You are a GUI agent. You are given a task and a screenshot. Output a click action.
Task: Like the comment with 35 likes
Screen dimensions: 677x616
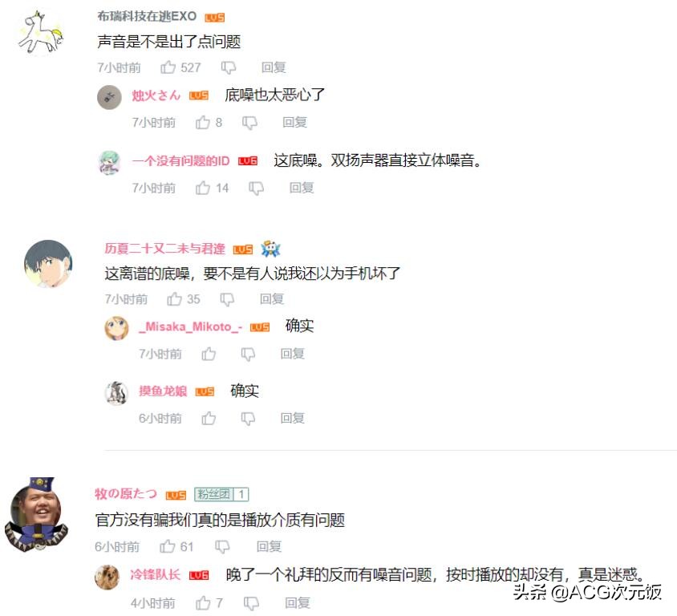tap(174, 299)
